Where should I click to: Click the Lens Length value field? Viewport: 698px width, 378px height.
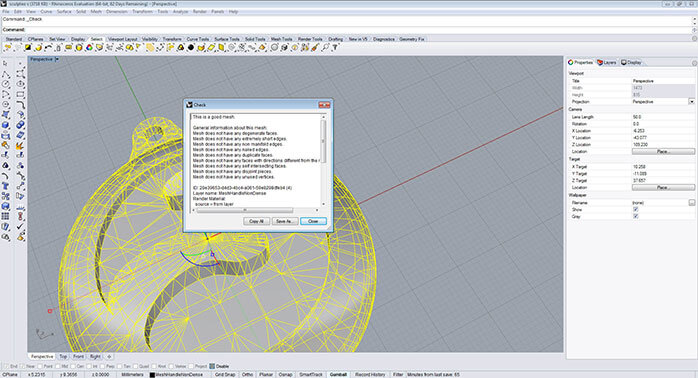[x=663, y=117]
